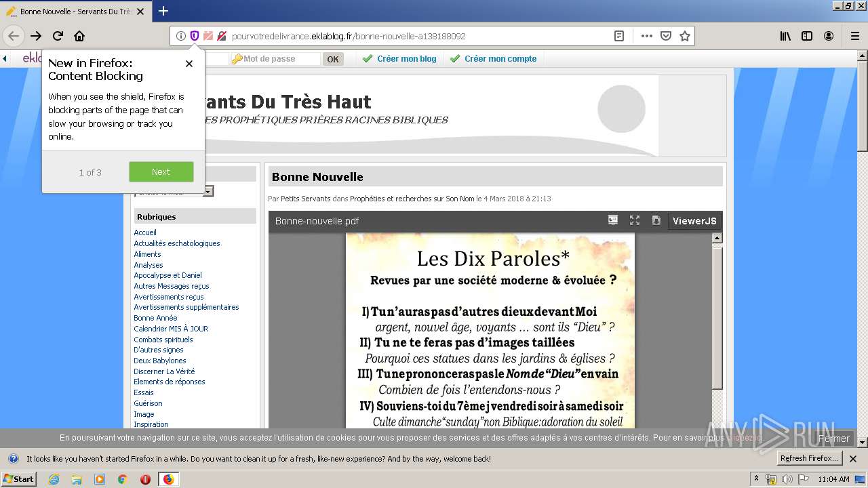
Task: Launch Internet Explorer from taskbar
Action: point(54,479)
